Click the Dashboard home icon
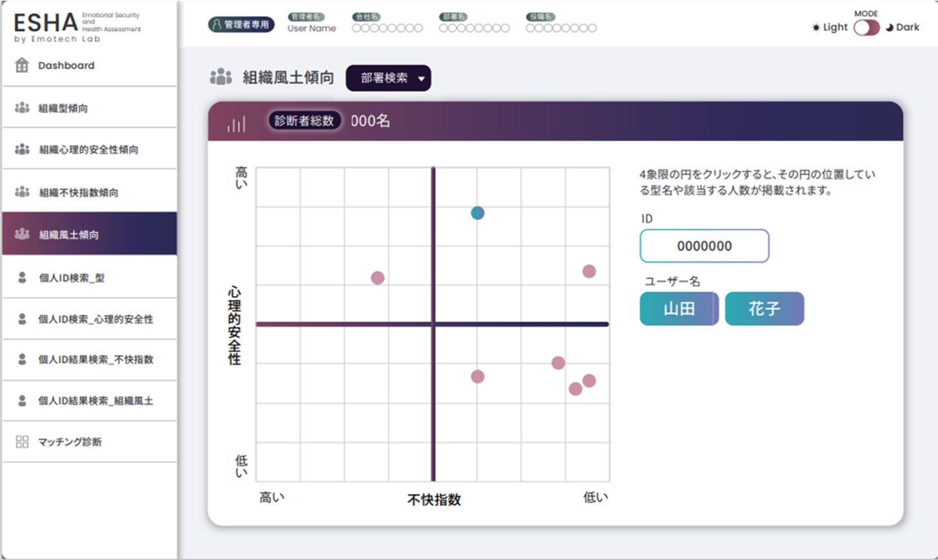 (22, 65)
